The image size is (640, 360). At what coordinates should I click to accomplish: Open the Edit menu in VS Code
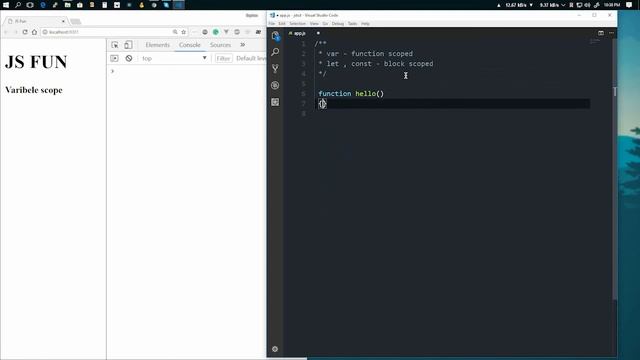tap(282, 24)
